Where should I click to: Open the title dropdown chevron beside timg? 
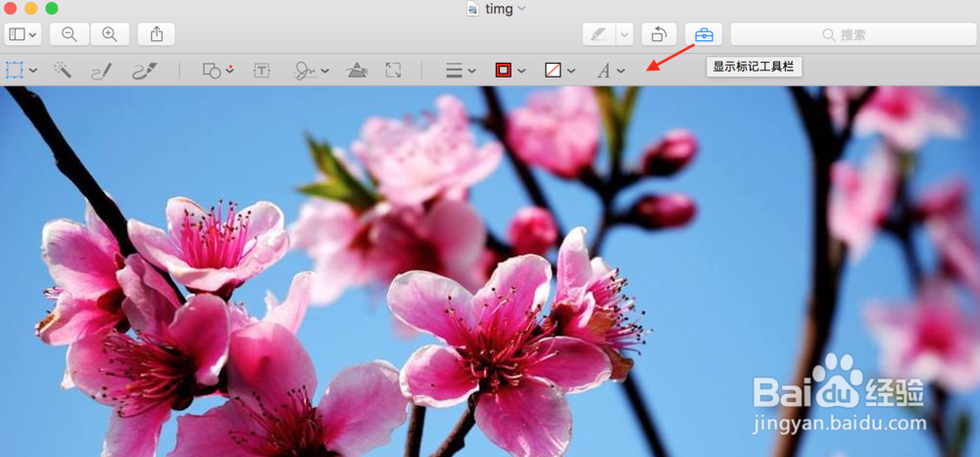[x=522, y=9]
